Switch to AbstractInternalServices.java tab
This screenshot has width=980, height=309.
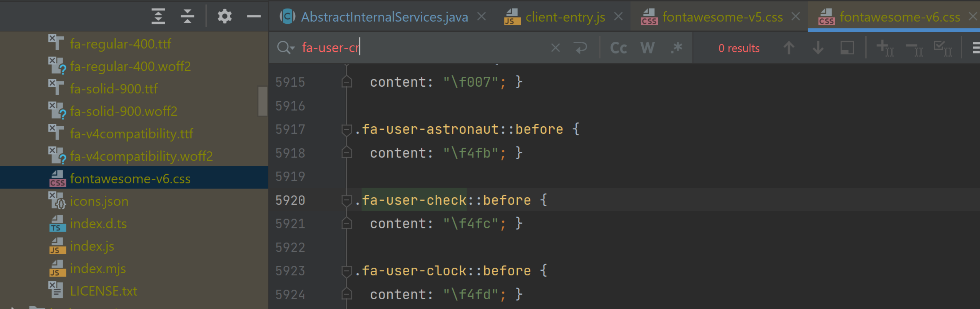[384, 17]
